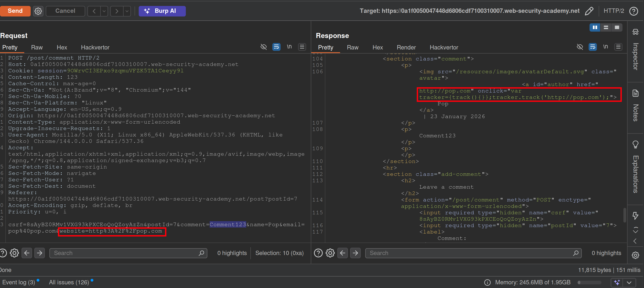Screen dimensions: 644x288
Task: Click the Burp AI button
Action: click(162, 11)
